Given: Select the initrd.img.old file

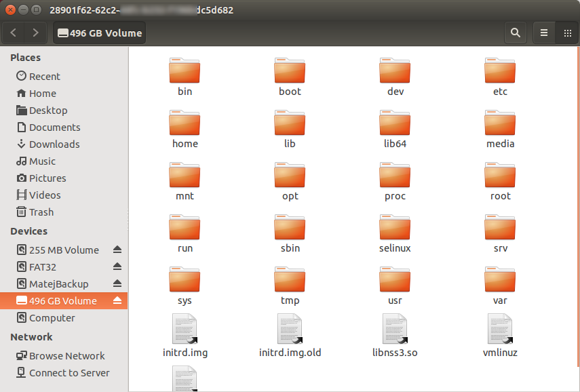Looking at the screenshot, I should click(x=290, y=332).
